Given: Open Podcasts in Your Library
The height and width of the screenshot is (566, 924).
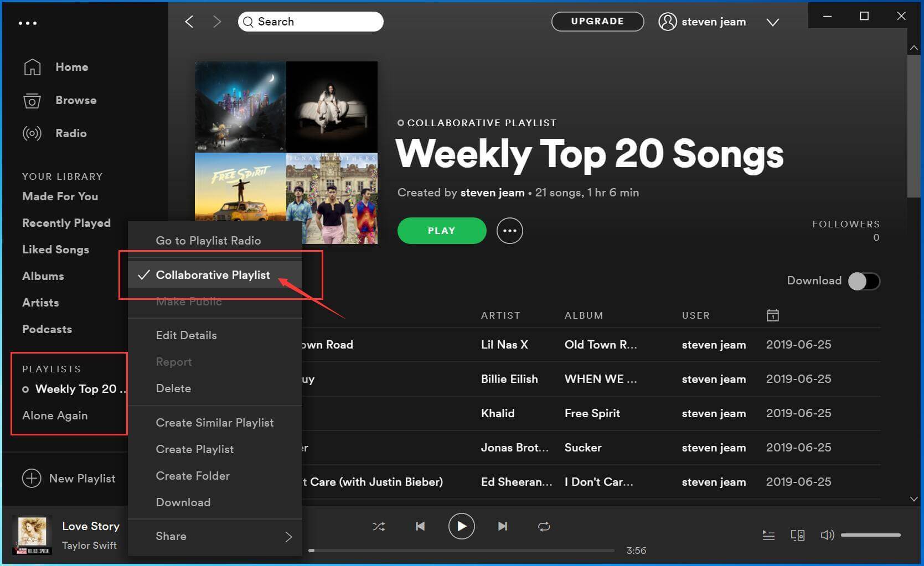Looking at the screenshot, I should (x=47, y=329).
